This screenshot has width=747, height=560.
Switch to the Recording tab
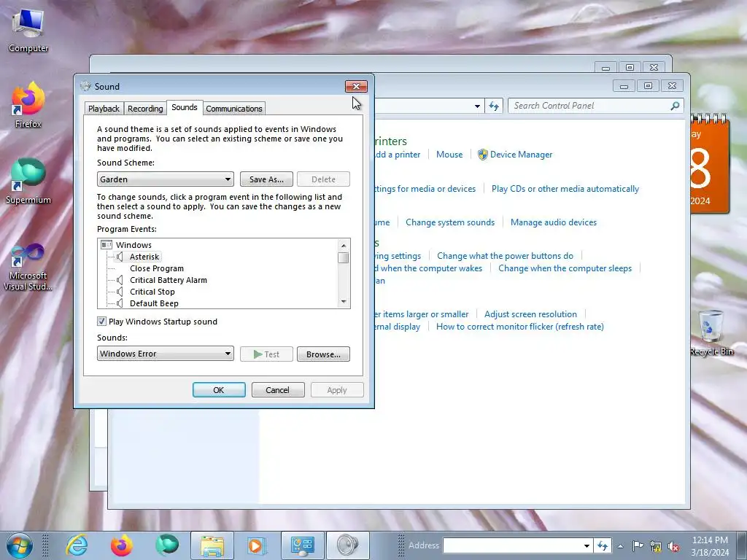(145, 109)
